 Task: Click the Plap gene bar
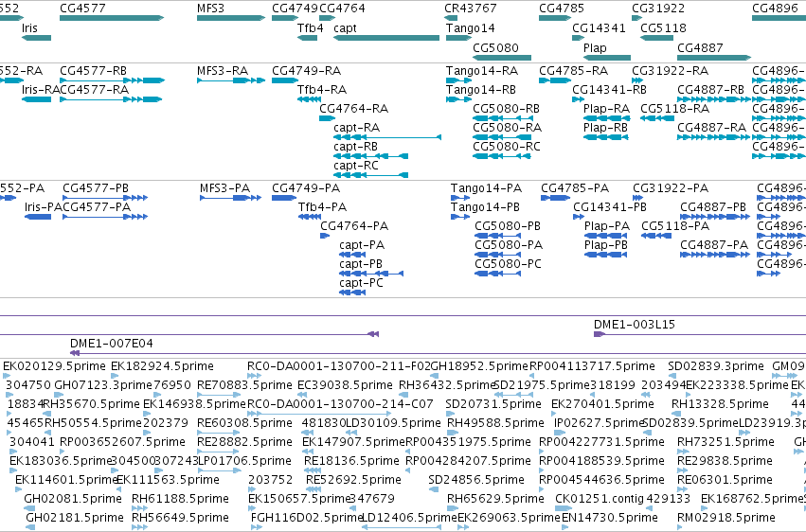coord(607,58)
